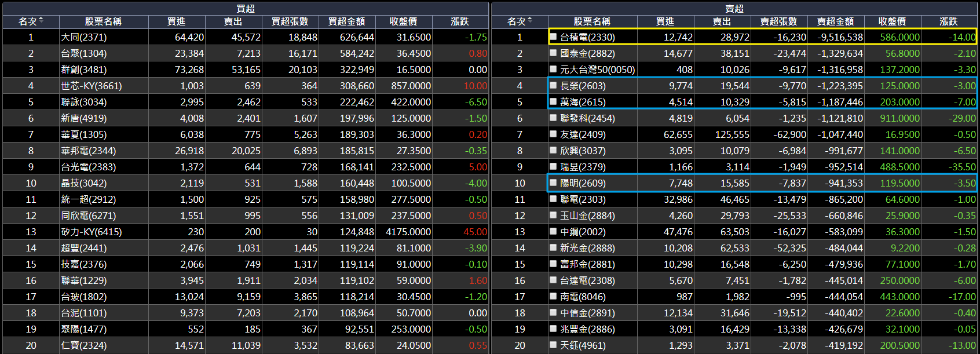This screenshot has width=980, height=354.
Task: Enable the 元大台灣50(0050) checkbox
Action: click(x=553, y=69)
